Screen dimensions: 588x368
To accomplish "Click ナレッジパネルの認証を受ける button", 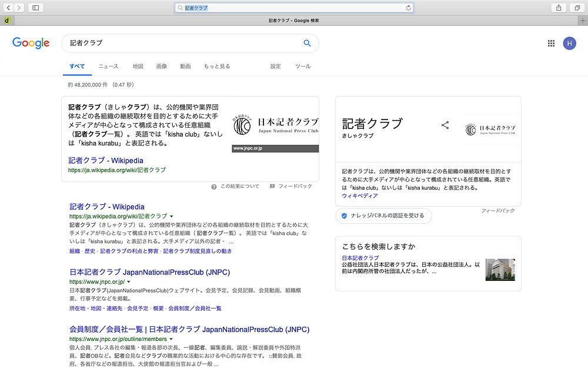I will (383, 216).
